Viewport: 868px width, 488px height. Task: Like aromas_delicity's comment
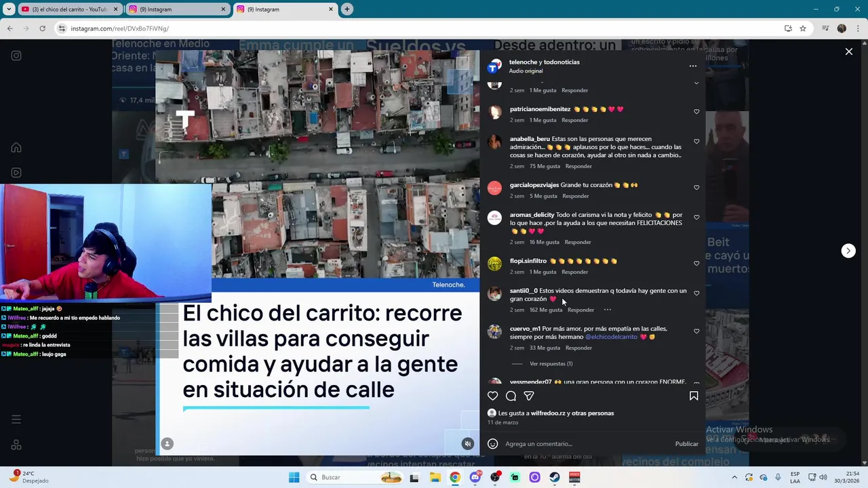coord(696,218)
